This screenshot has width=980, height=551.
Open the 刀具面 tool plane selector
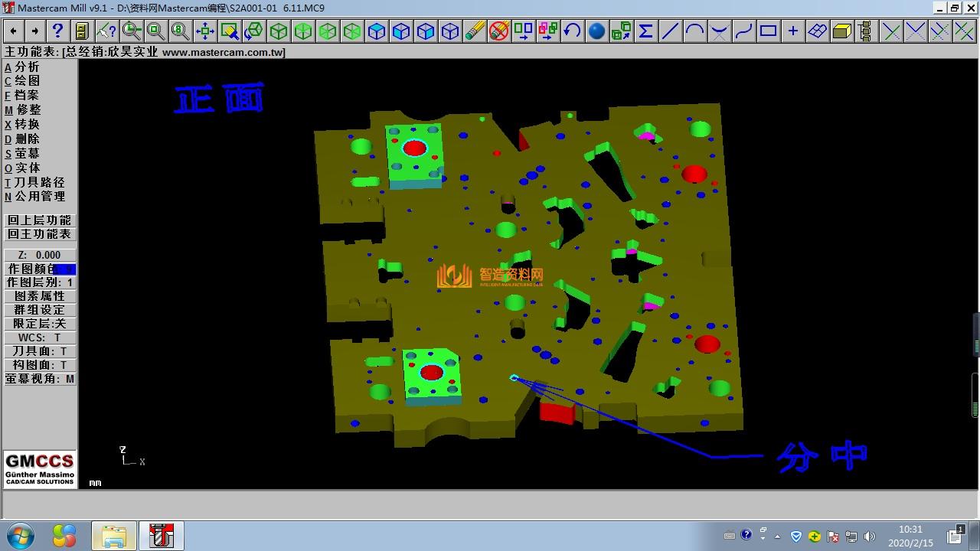click(x=40, y=351)
